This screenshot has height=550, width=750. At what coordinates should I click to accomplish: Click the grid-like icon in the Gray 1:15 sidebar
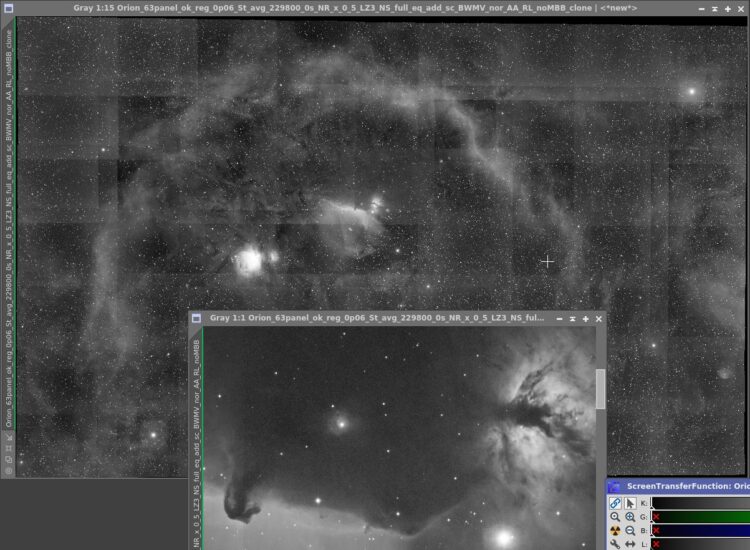(x=9, y=448)
